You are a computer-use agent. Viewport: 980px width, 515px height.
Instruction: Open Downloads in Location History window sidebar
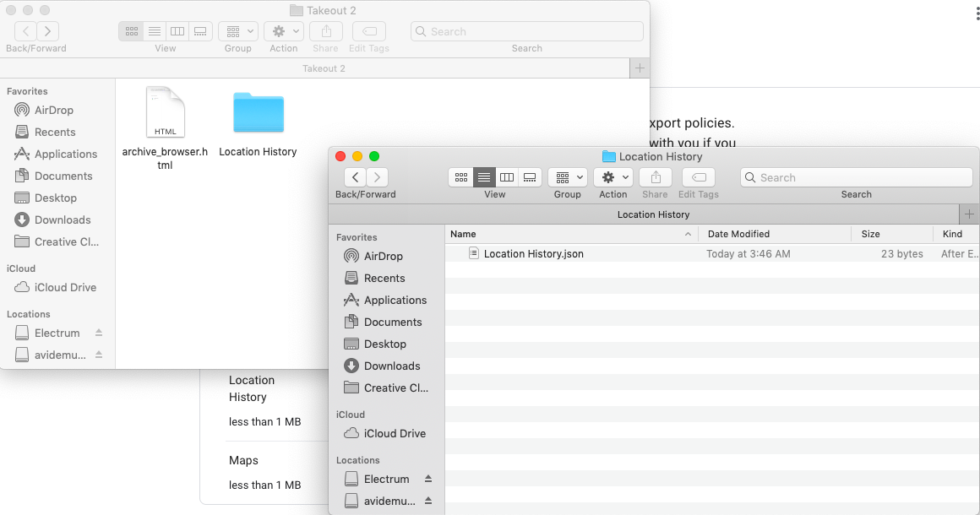click(384, 366)
